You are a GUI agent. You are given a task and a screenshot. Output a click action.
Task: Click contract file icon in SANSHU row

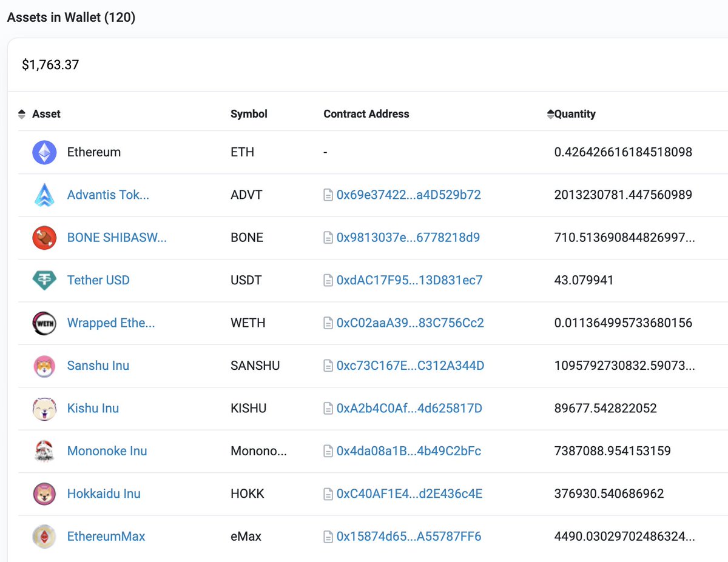coord(328,366)
